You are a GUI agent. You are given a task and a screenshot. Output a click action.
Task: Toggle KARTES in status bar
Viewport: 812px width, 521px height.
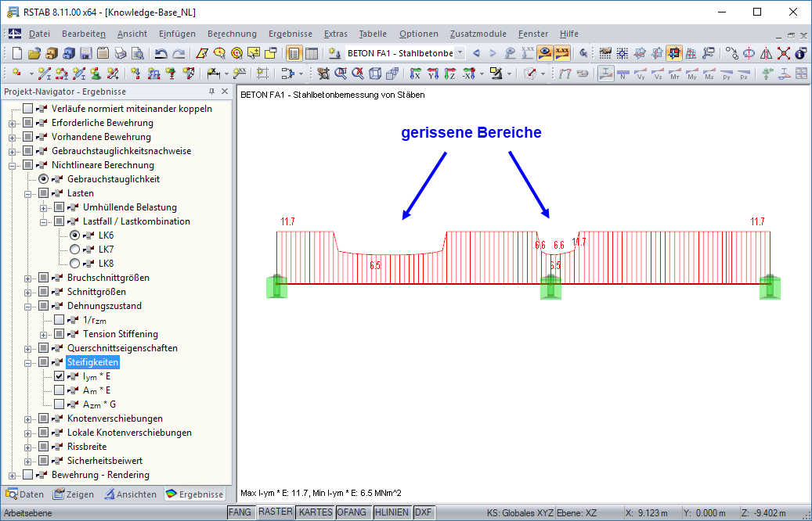316,512
